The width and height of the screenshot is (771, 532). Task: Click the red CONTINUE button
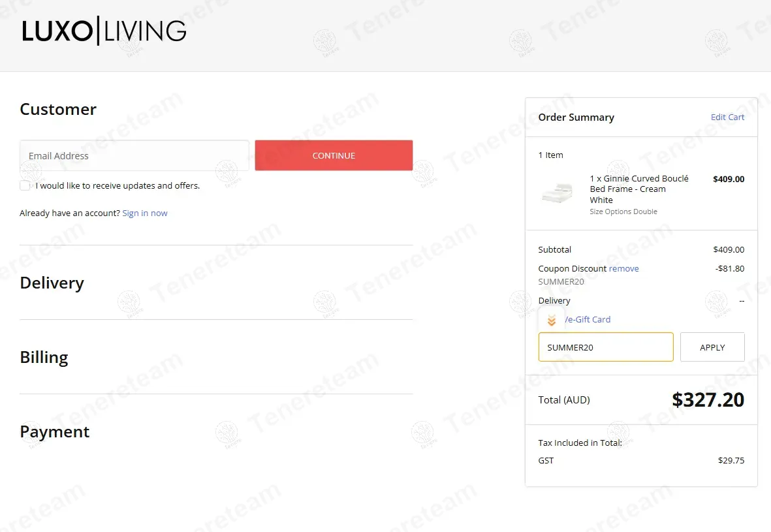tap(334, 155)
